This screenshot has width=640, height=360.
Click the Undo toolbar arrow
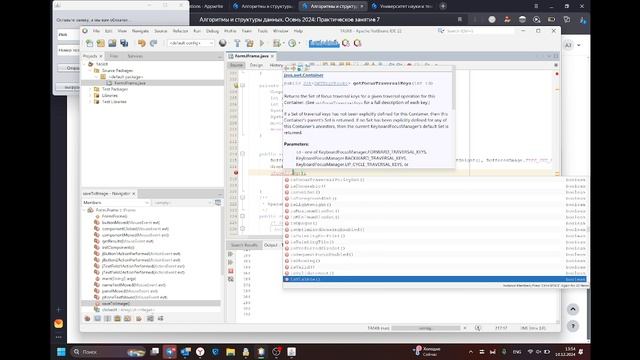[x=141, y=43]
